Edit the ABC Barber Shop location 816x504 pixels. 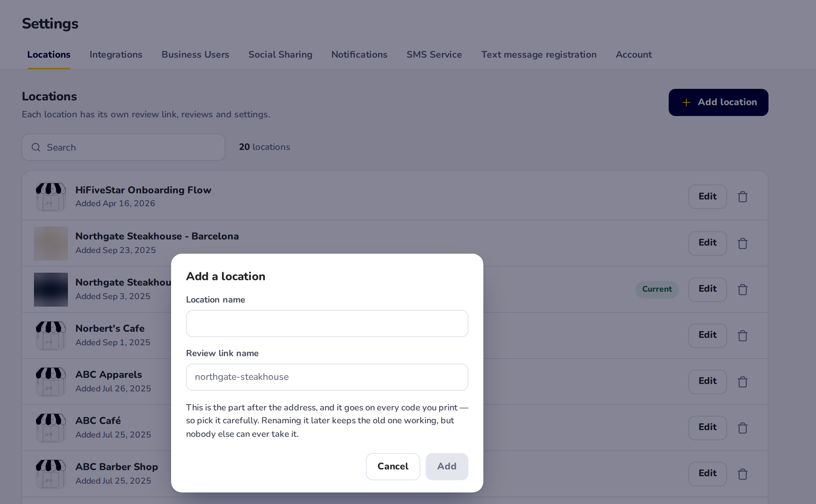coord(708,474)
